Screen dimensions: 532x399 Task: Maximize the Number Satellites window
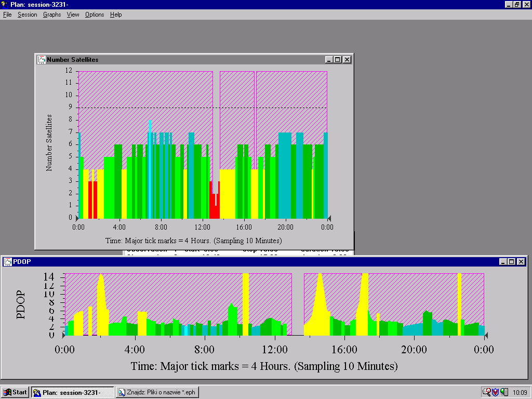tap(338, 60)
